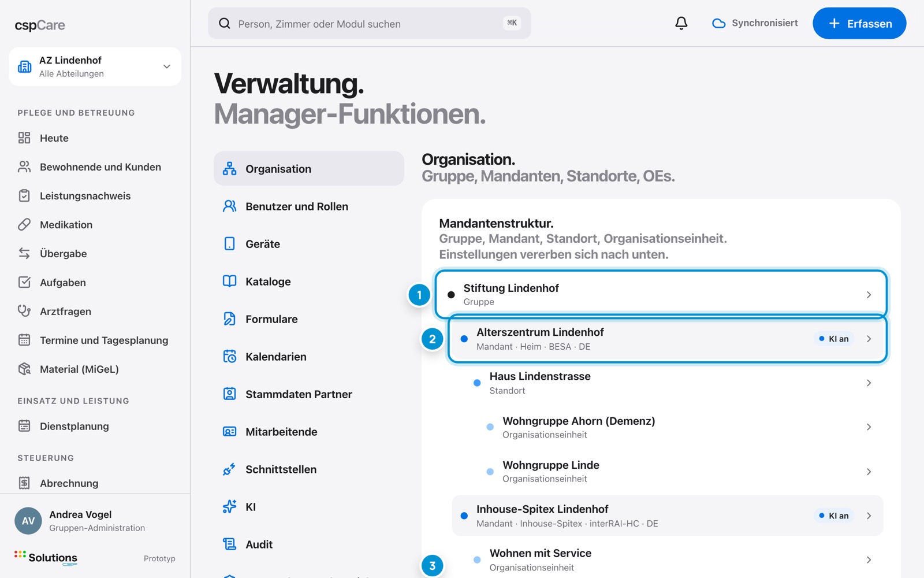This screenshot has height=578, width=924.
Task: Click the KI sparkle icon
Action: pyautogui.click(x=229, y=506)
